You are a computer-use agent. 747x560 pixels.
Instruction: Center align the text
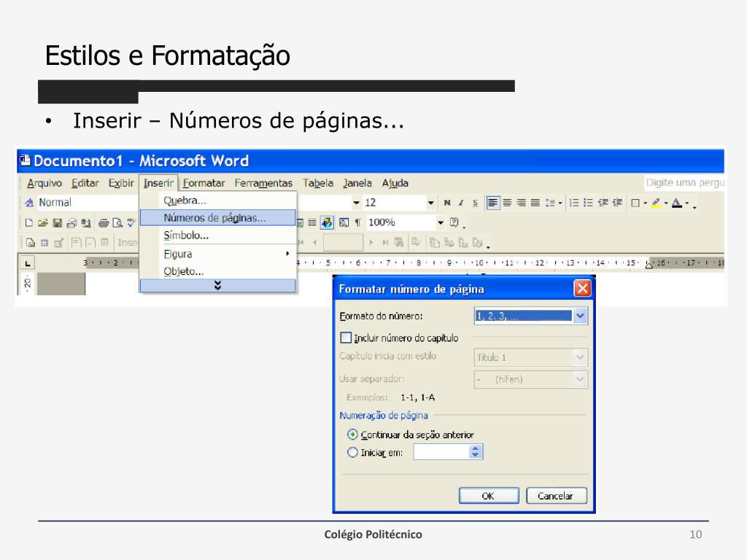508,203
